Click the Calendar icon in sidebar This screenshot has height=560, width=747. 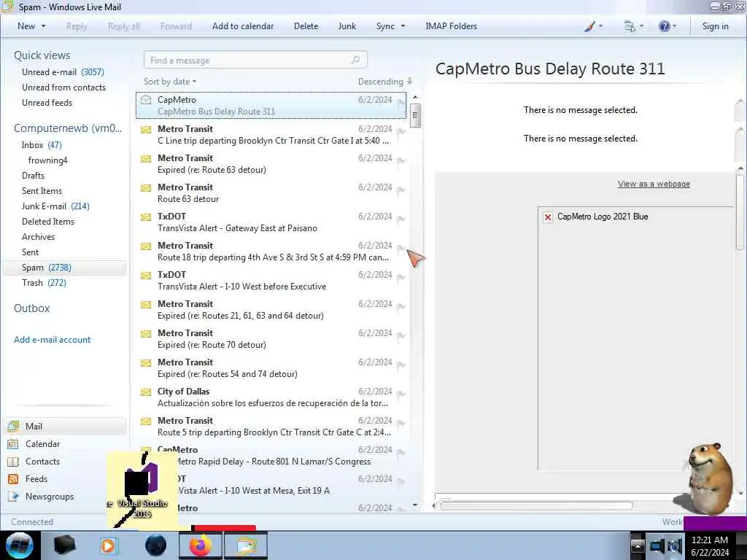point(13,444)
